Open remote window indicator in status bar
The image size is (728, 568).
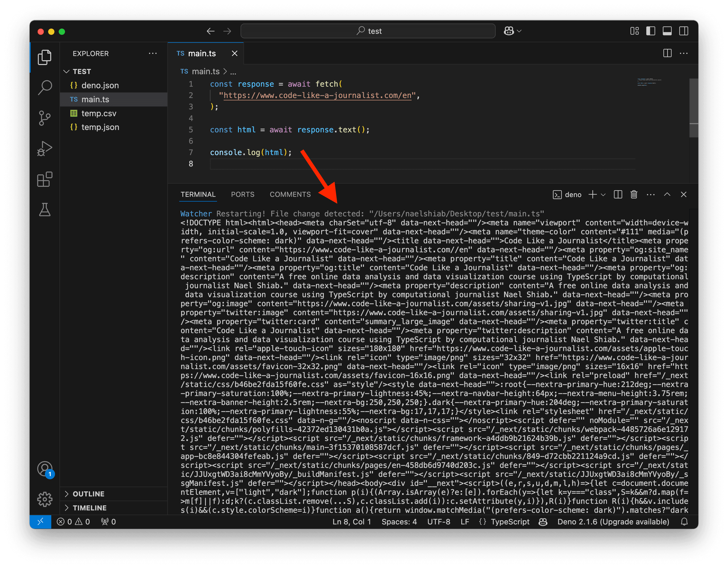tap(40, 522)
